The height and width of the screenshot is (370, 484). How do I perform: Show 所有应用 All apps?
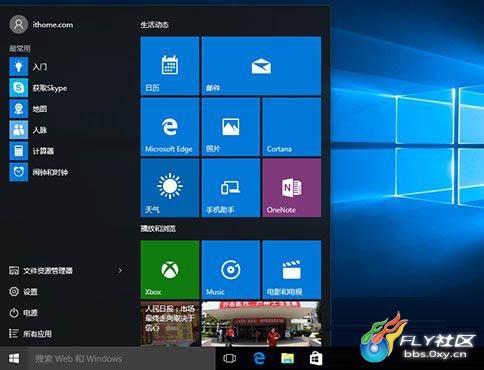pyautogui.click(x=30, y=334)
